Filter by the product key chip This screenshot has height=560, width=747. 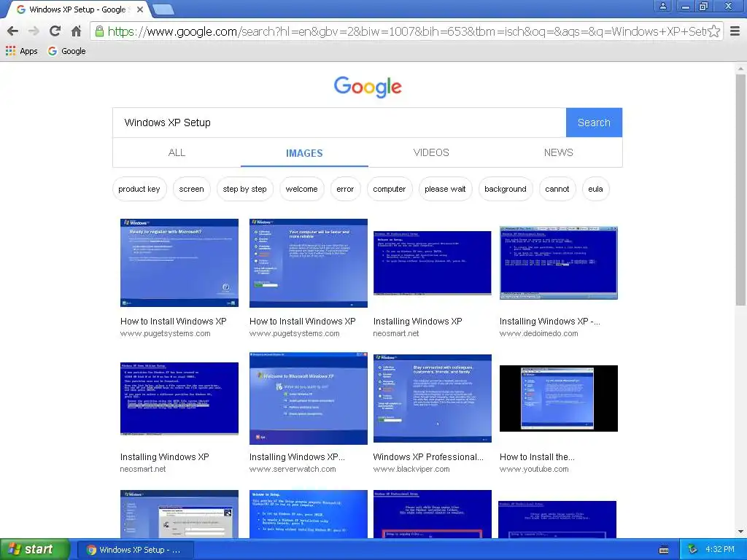(x=139, y=189)
